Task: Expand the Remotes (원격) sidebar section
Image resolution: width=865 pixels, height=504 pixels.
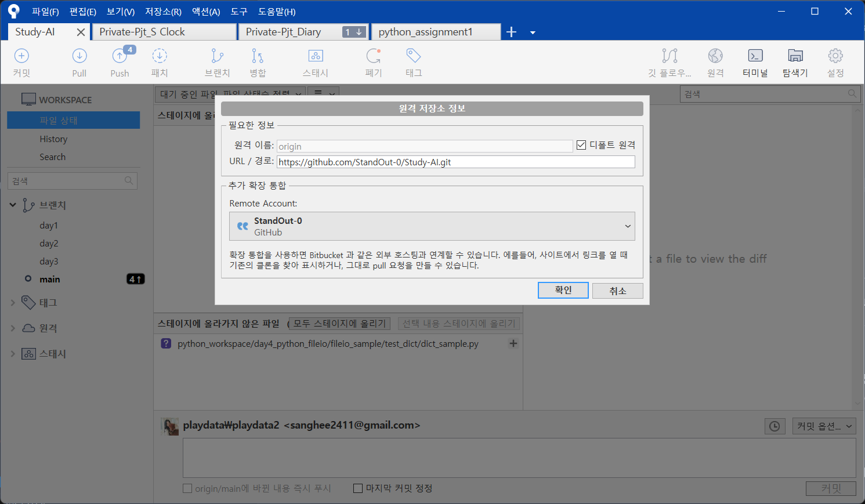Action: click(13, 328)
